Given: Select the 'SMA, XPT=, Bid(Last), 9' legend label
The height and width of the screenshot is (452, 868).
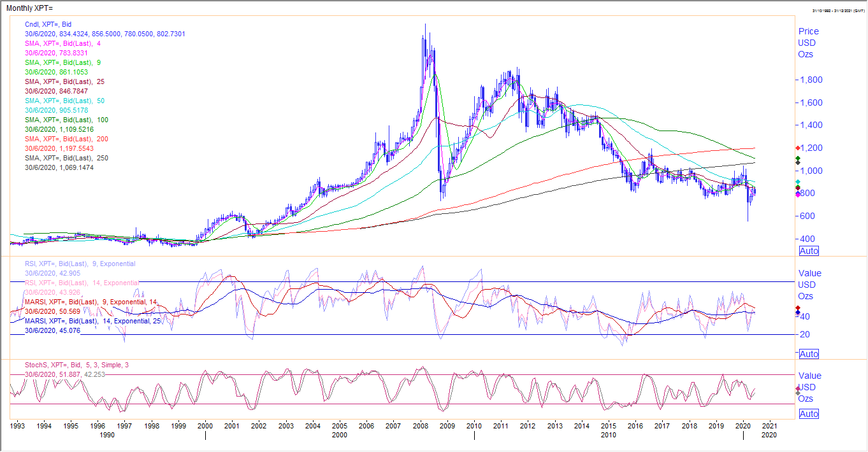Looking at the screenshot, I should click(x=62, y=63).
